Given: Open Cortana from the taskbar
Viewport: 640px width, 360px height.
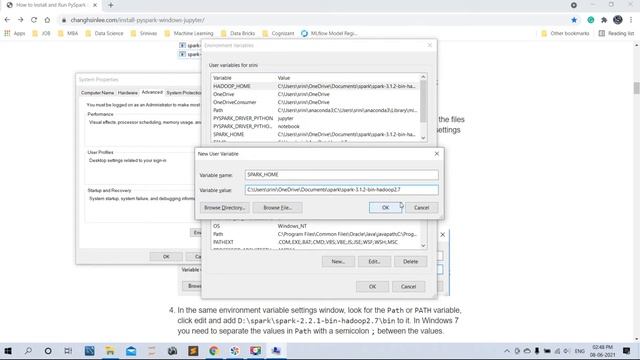Looking at the screenshot, I should click(x=48, y=351).
